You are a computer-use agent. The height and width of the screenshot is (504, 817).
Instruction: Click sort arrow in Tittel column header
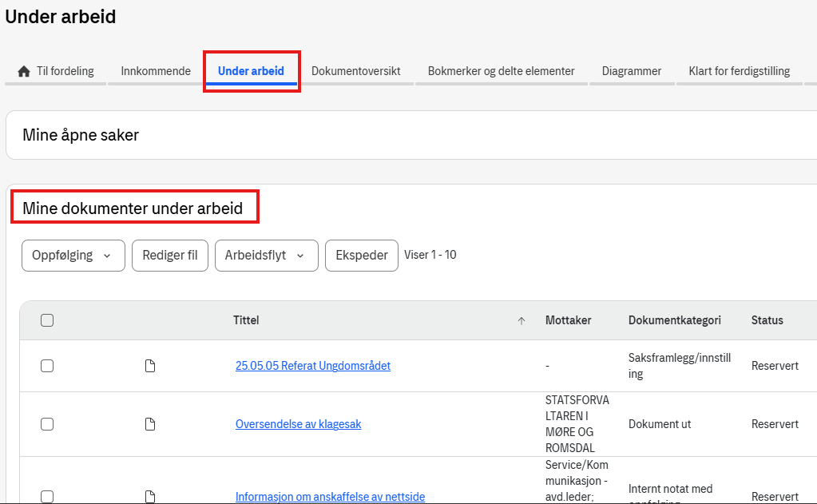[522, 321]
